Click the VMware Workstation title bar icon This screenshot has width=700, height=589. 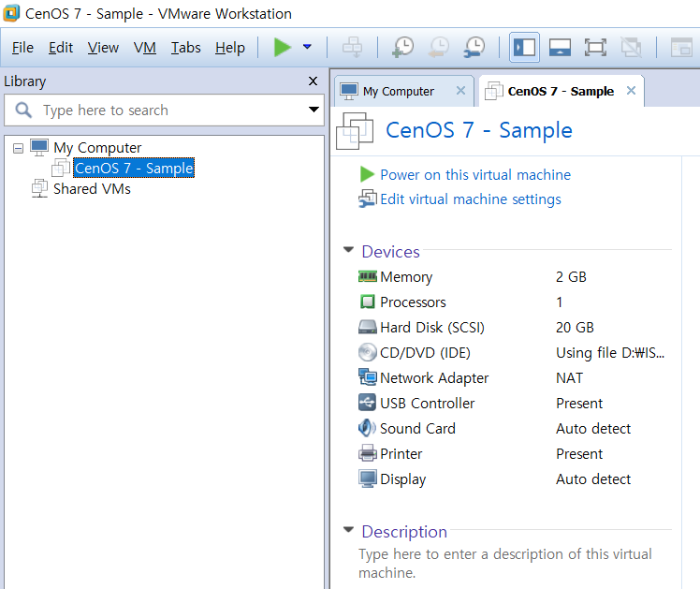click(x=11, y=13)
